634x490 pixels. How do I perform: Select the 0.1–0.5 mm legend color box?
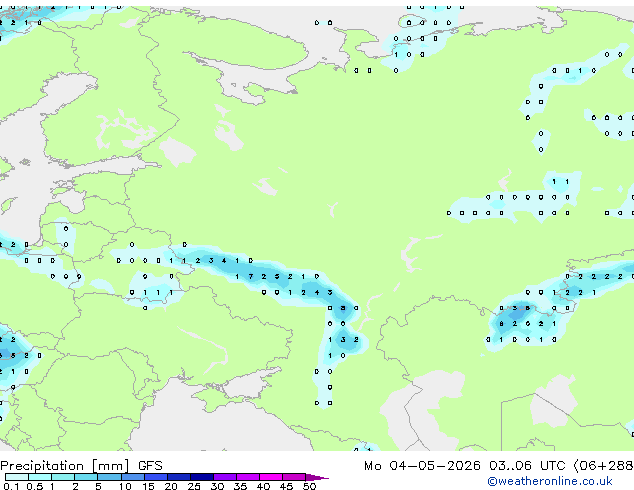point(17,477)
